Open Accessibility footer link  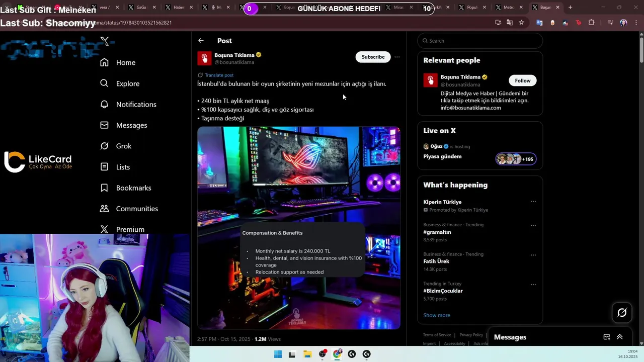tap(454, 343)
